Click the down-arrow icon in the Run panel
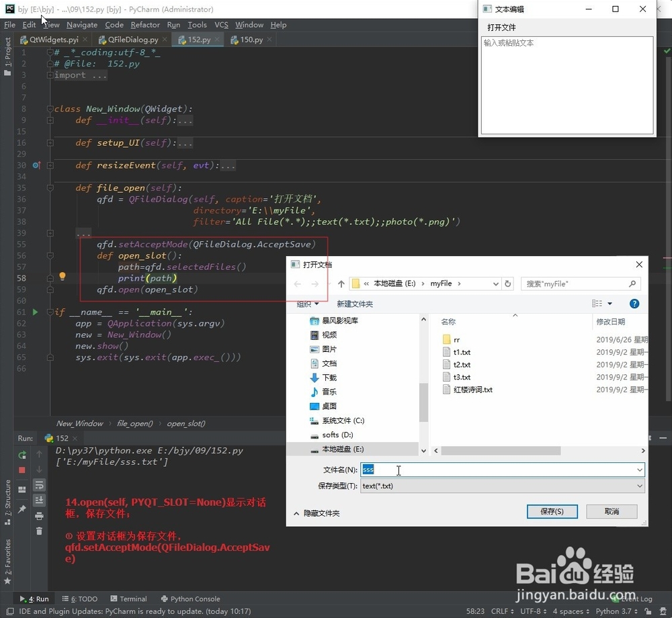The image size is (672, 618). [39, 470]
